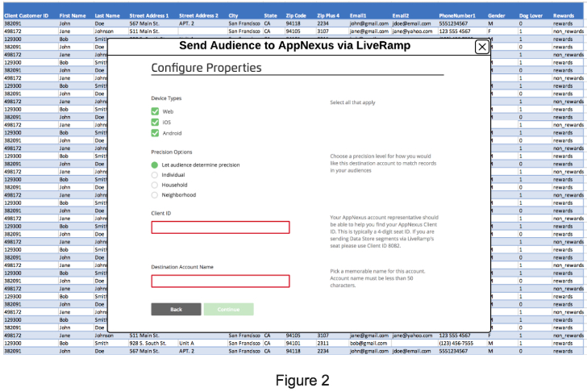Image resolution: width=587 pixels, height=392 pixels.
Task: Click the Select all that apply hint
Action: coord(352,102)
